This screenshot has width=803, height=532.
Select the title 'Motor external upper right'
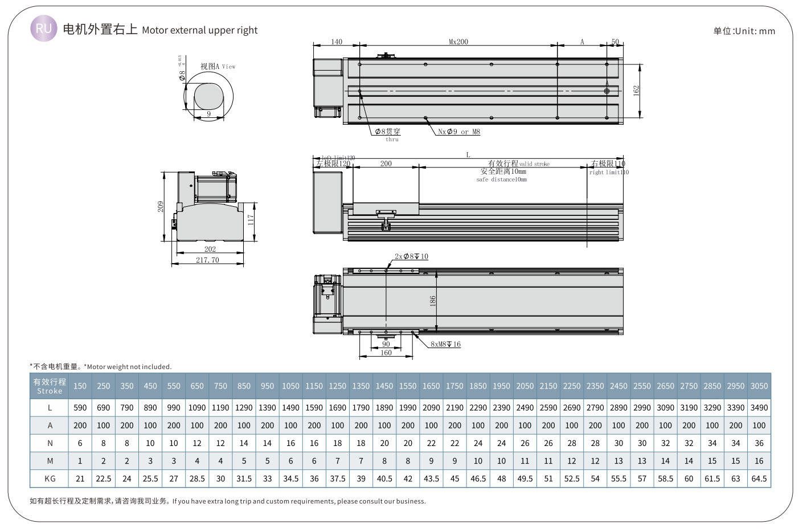coord(200,30)
